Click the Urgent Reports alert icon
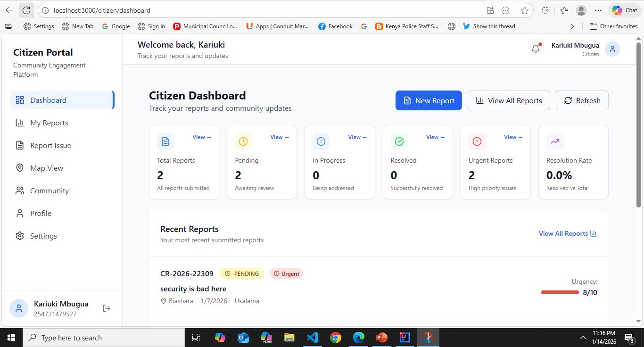 477,141
